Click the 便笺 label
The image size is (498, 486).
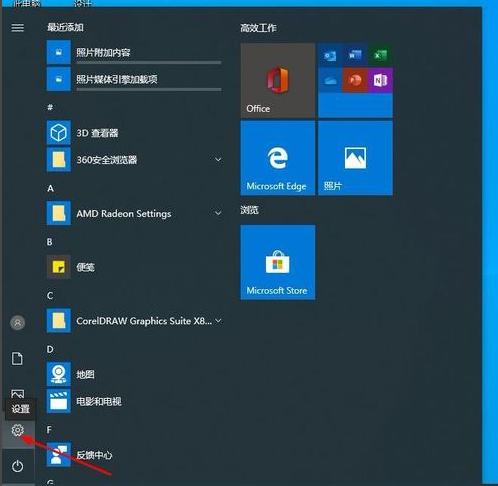tap(85, 267)
